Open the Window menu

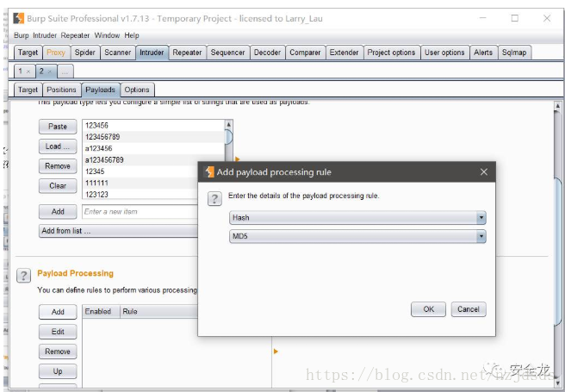coord(107,35)
